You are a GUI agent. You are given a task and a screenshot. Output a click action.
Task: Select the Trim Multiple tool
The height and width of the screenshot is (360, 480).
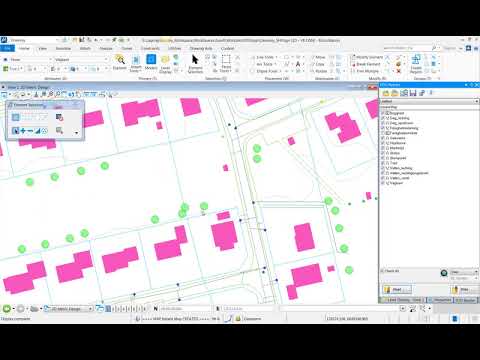[x=365, y=71]
